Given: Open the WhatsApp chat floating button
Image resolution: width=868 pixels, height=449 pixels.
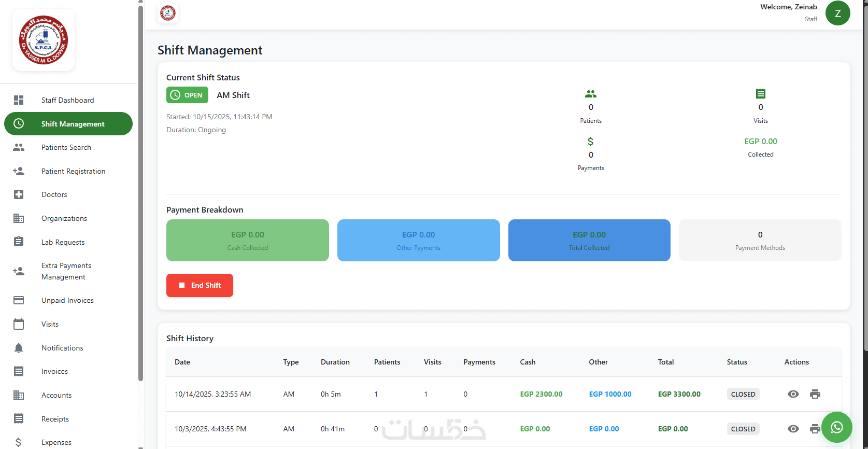Looking at the screenshot, I should [836, 427].
